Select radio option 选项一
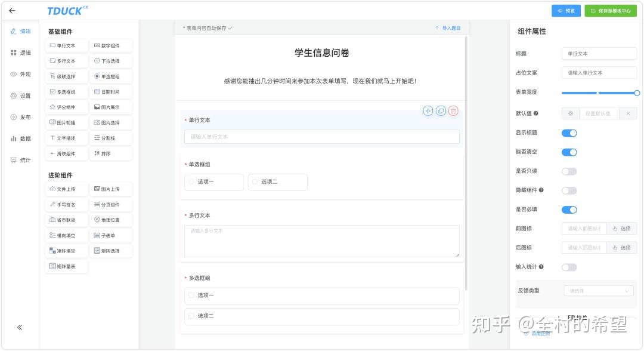 (x=214, y=182)
